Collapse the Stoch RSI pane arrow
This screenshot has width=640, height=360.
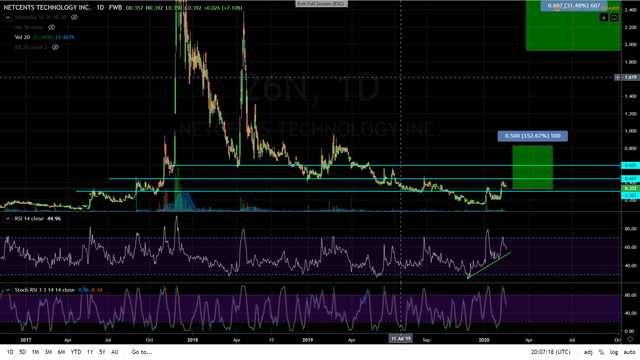click(7, 290)
